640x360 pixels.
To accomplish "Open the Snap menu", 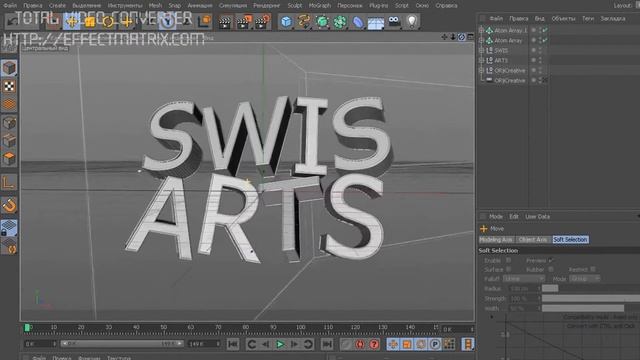I will (175, 6).
